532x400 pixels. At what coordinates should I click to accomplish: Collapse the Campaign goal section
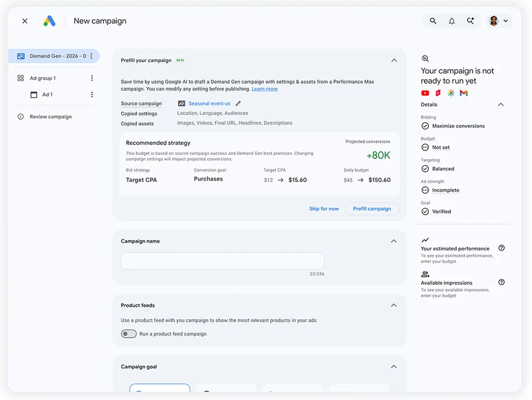pos(394,367)
